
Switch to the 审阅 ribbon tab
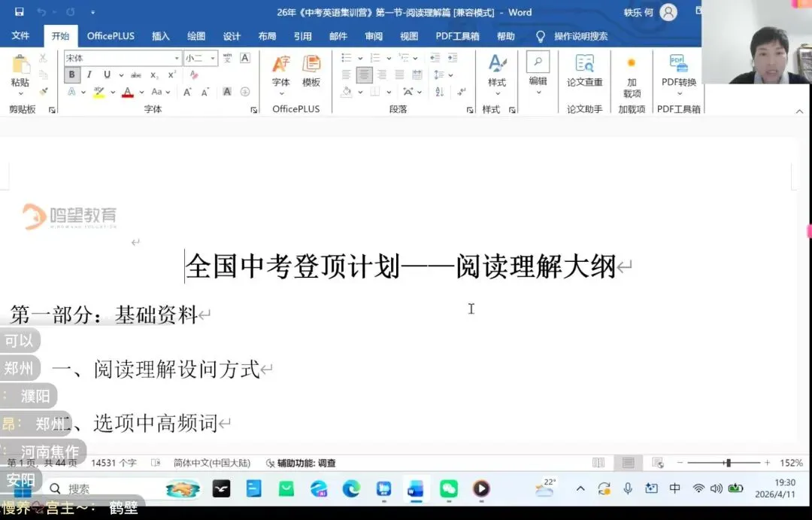[374, 35]
